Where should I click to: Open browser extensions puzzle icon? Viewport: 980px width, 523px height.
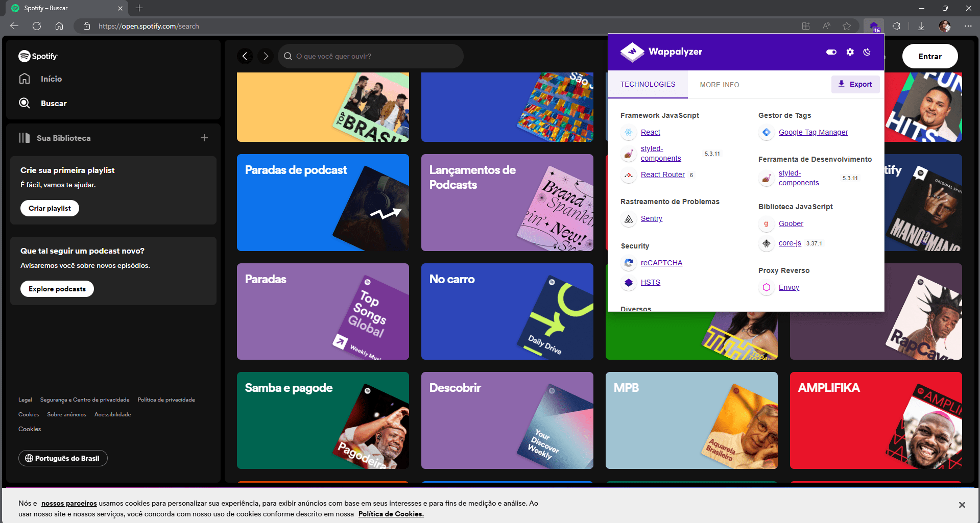[896, 26]
